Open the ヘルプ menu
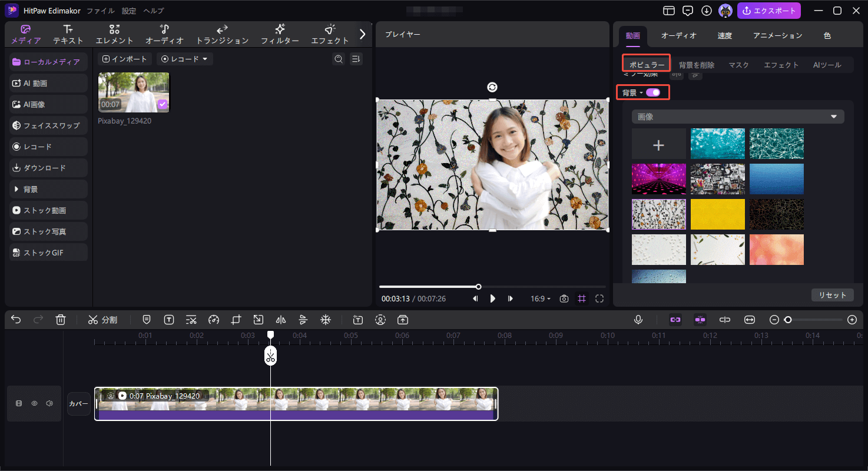868x471 pixels. pos(154,11)
